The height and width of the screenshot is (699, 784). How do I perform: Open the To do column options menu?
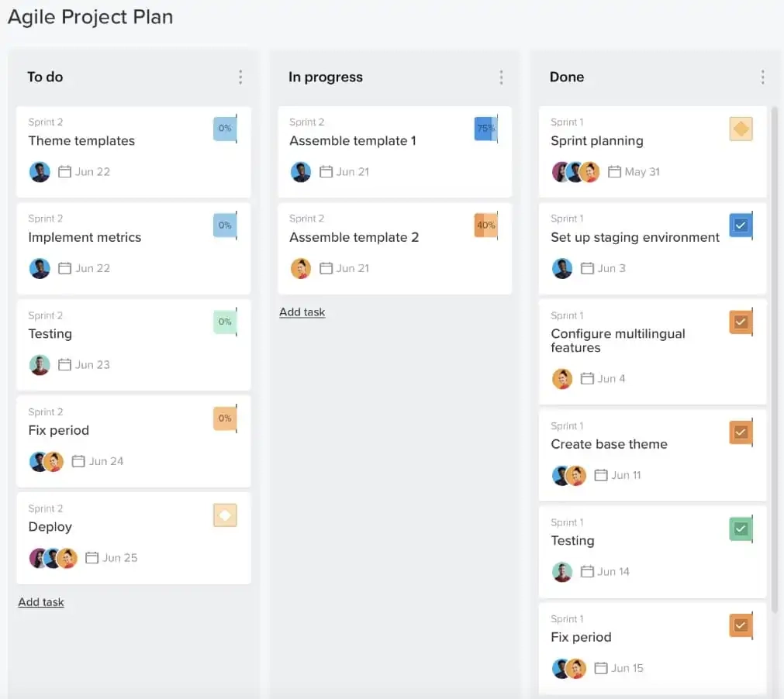point(240,77)
